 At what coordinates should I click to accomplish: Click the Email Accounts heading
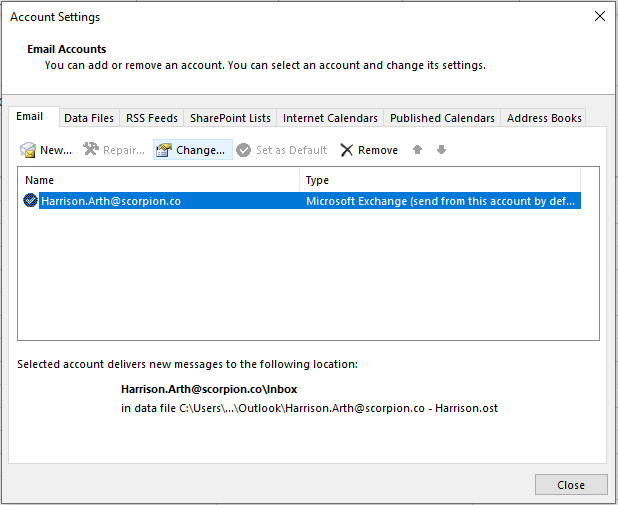tap(67, 49)
